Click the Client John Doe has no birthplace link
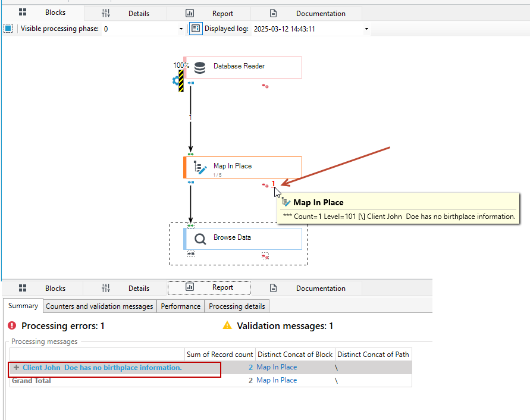530x420 pixels. click(102, 368)
